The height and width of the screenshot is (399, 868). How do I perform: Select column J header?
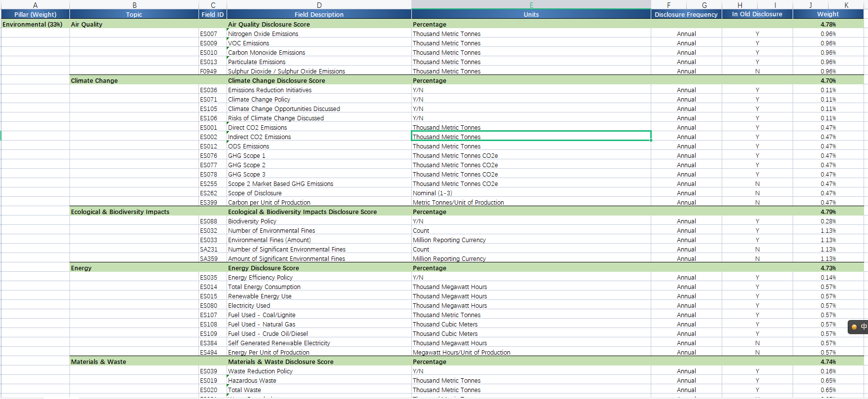[x=810, y=5]
